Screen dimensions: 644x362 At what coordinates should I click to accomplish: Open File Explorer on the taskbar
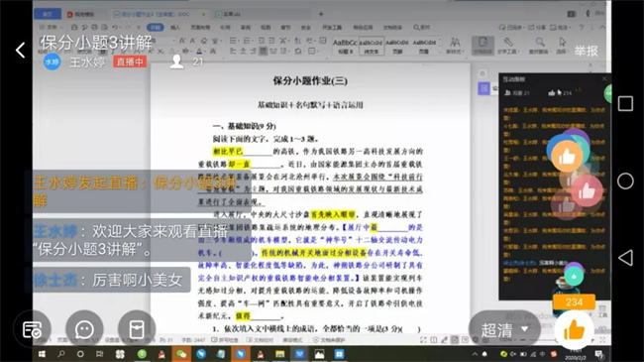click(280, 354)
